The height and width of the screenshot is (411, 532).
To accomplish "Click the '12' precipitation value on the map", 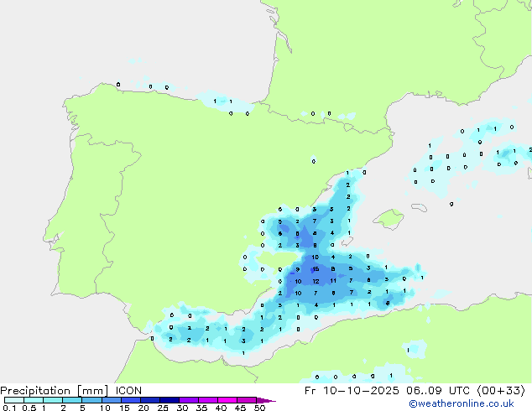I will pyautogui.click(x=316, y=282).
